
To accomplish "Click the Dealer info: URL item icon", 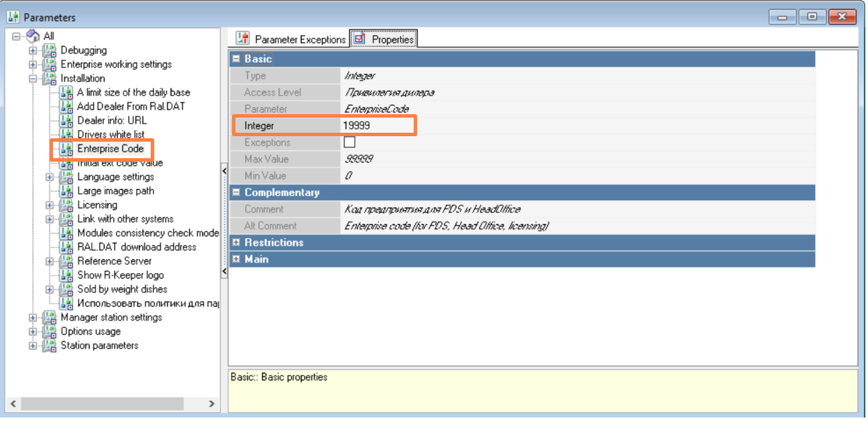I will (x=66, y=120).
